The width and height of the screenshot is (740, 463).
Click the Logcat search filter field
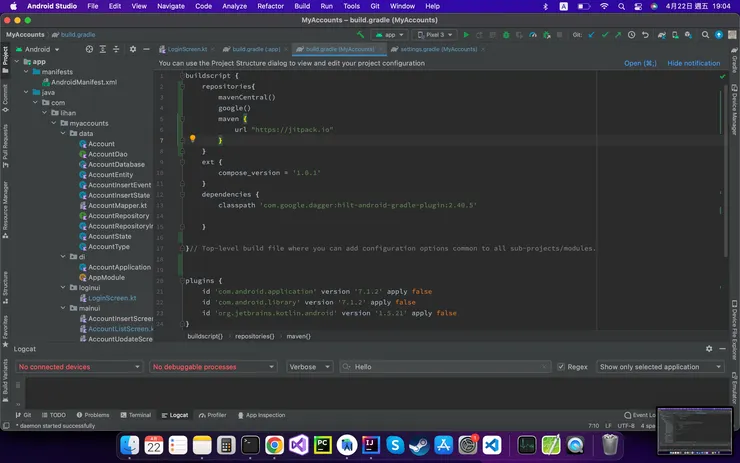tap(445, 367)
